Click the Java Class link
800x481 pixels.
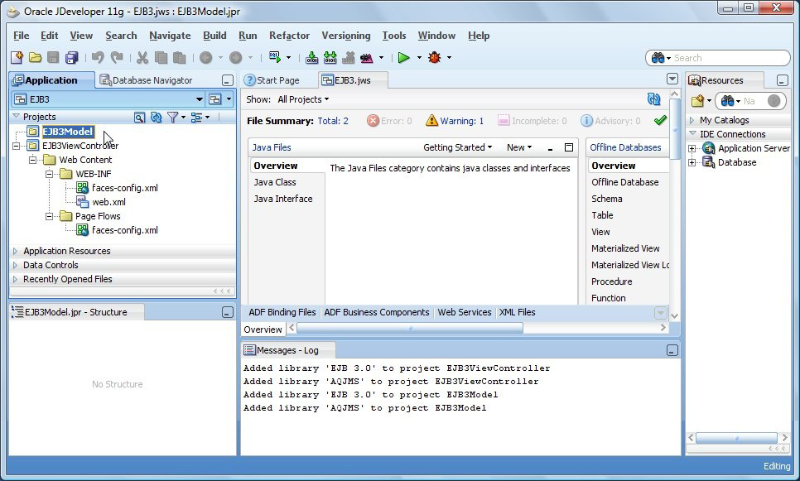[275, 182]
